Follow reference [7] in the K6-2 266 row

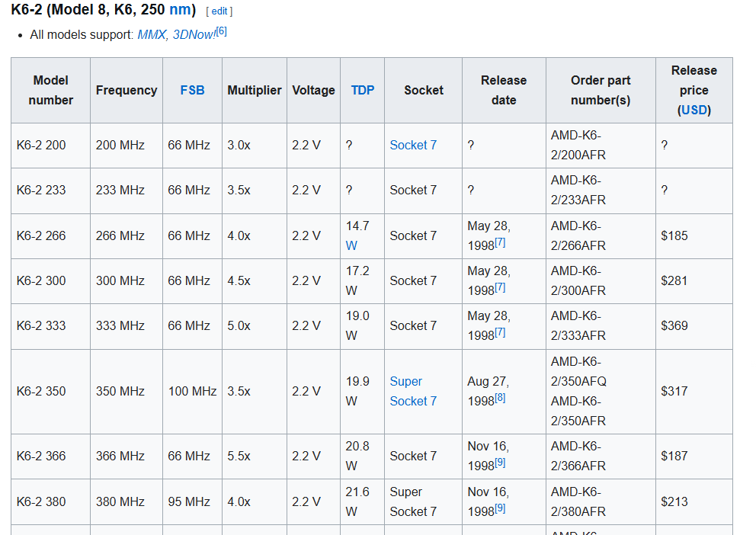click(x=500, y=242)
